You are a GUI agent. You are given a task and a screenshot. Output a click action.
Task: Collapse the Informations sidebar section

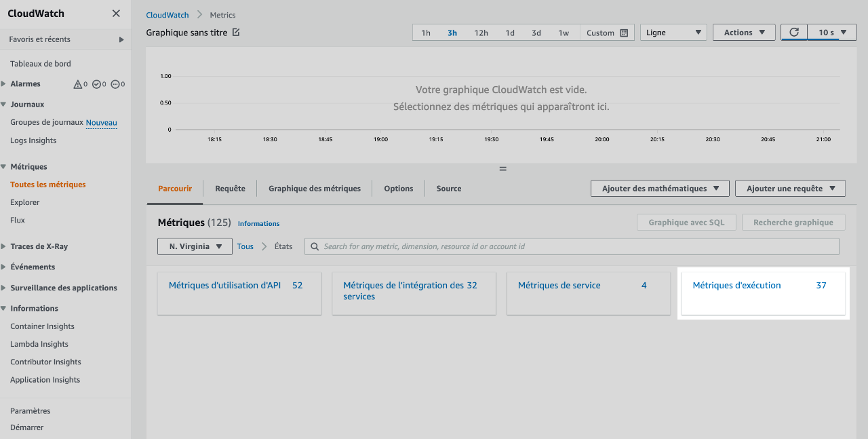pyautogui.click(x=4, y=309)
